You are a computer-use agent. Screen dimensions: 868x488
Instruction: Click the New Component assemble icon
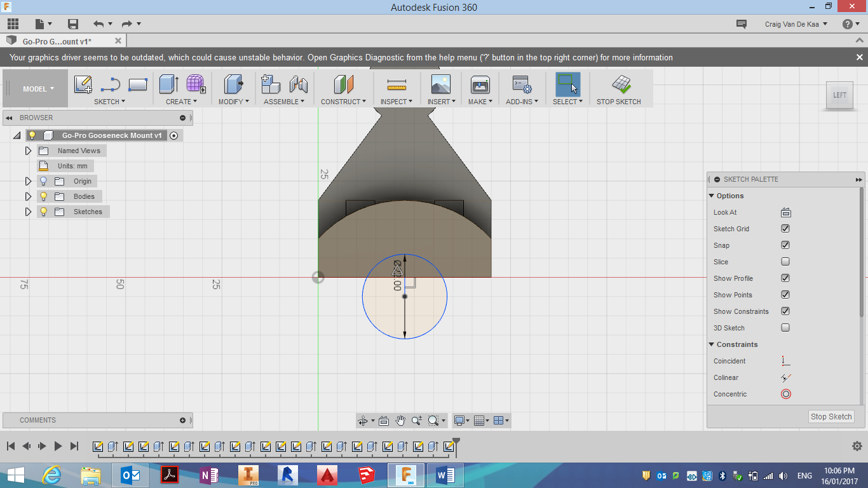point(271,85)
